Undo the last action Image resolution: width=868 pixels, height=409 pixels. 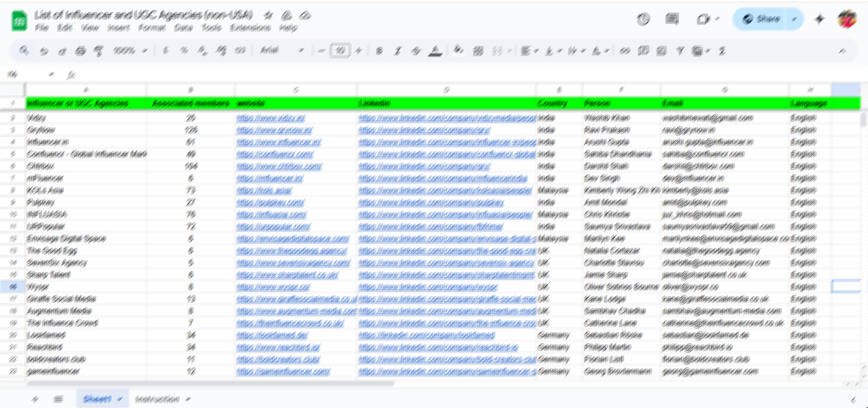tap(43, 51)
